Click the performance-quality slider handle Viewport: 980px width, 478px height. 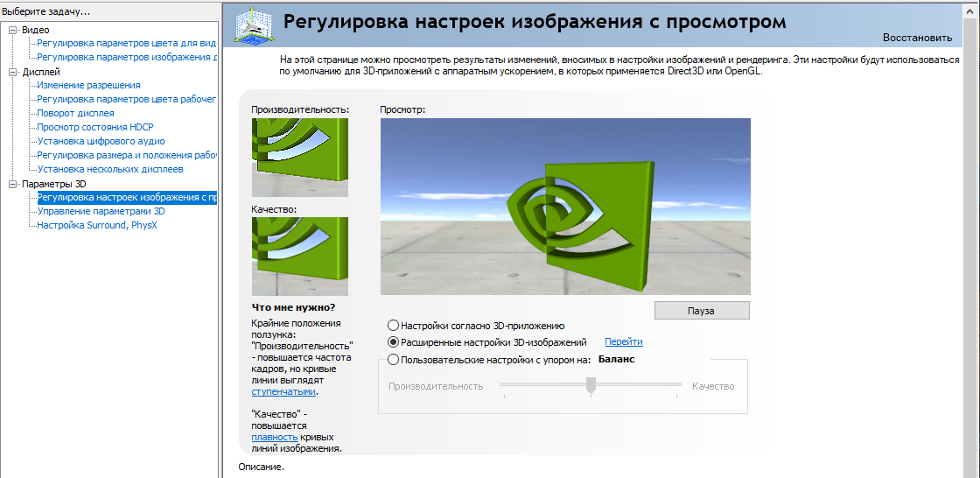tap(591, 385)
